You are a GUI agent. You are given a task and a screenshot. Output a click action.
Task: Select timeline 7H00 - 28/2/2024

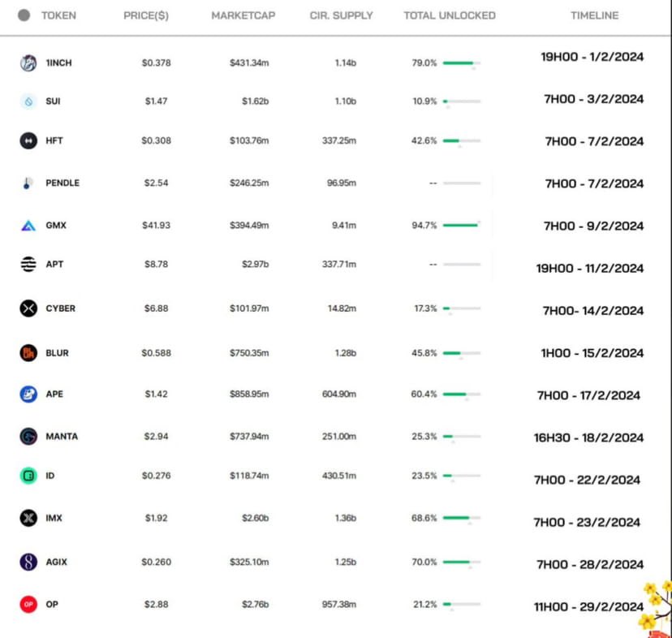[590, 564]
